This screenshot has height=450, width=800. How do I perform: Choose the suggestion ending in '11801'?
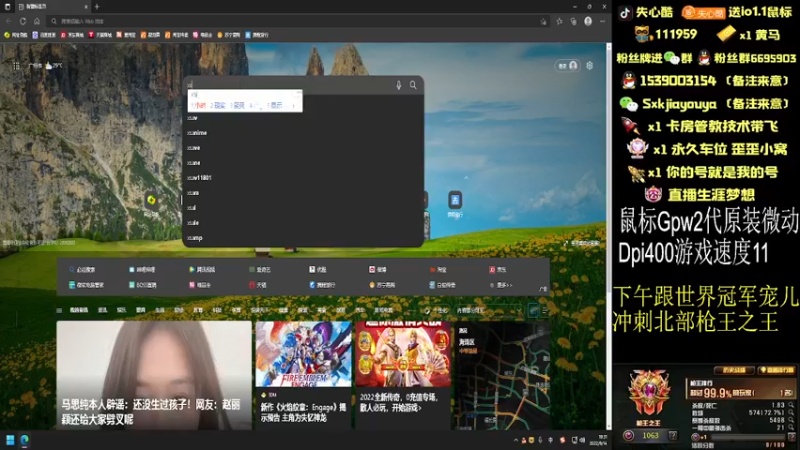tap(303, 178)
